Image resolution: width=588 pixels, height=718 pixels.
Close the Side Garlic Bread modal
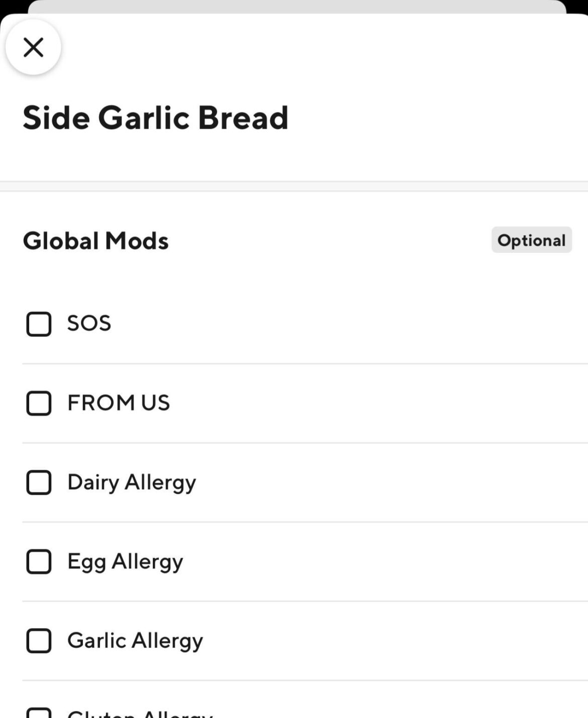coord(33,47)
